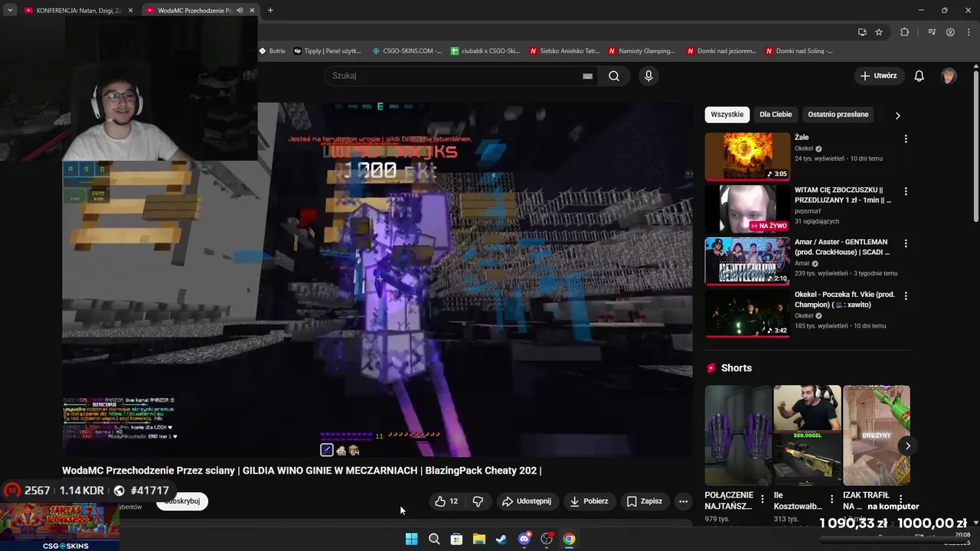980x551 pixels.
Task: Click the install app icon in address bar
Action: (x=862, y=32)
